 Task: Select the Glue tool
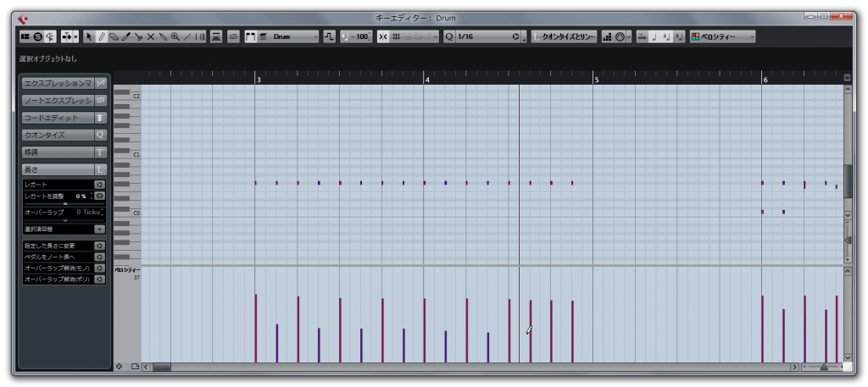[x=162, y=36]
